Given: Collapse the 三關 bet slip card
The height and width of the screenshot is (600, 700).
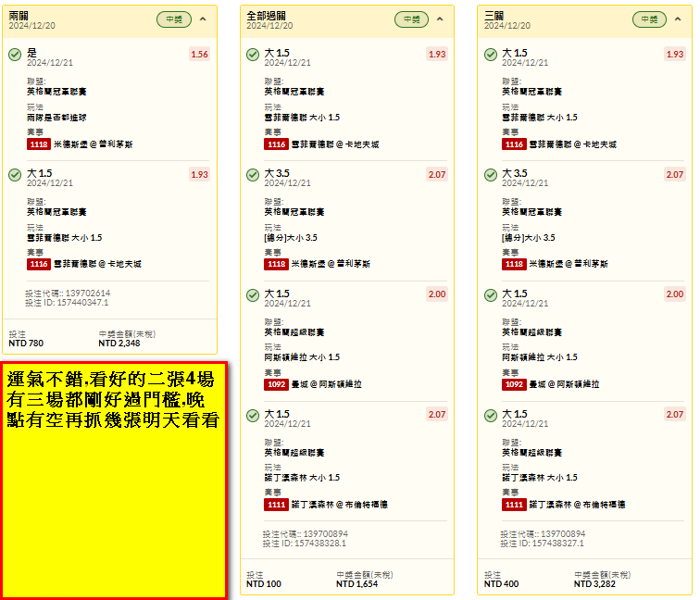Looking at the screenshot, I should coord(678,19).
